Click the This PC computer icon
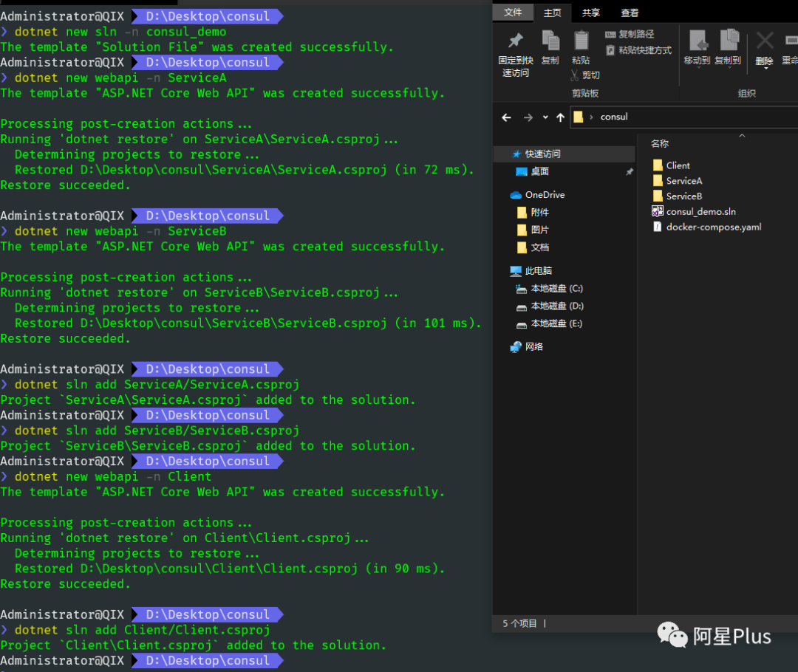Viewport: 798px width, 672px height. pyautogui.click(x=516, y=270)
